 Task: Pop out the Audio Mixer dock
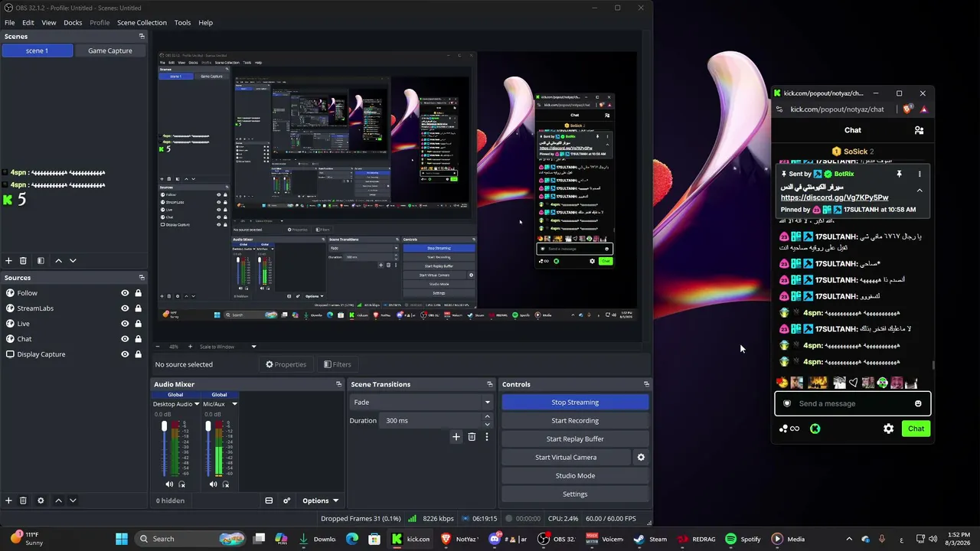[338, 384]
